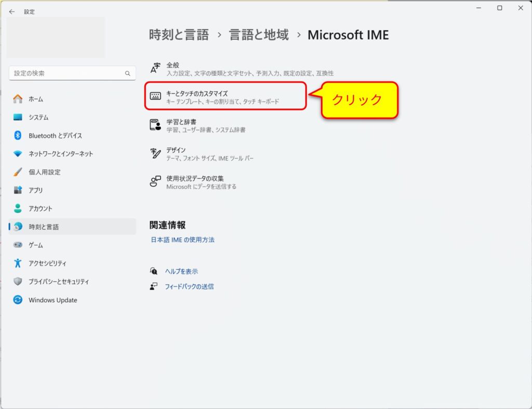Viewport: 532px width, 409px height.
Task: Click the Windows Update sync icon
Action: point(18,300)
